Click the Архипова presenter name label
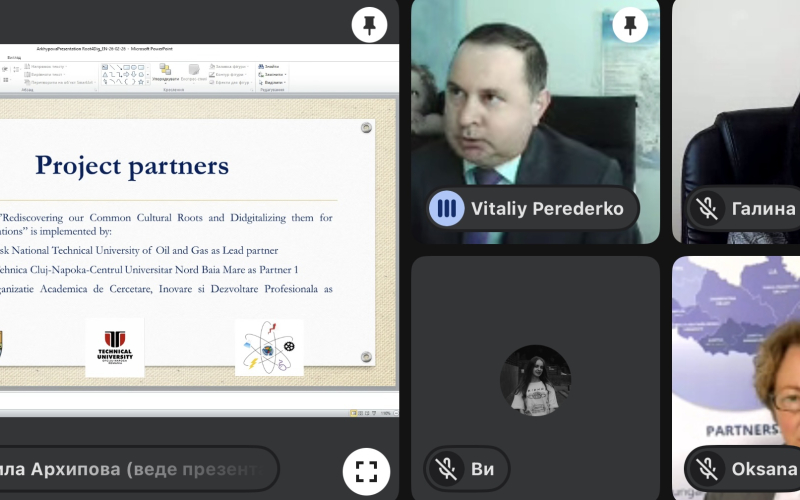The height and width of the screenshot is (500, 800). coord(135,468)
